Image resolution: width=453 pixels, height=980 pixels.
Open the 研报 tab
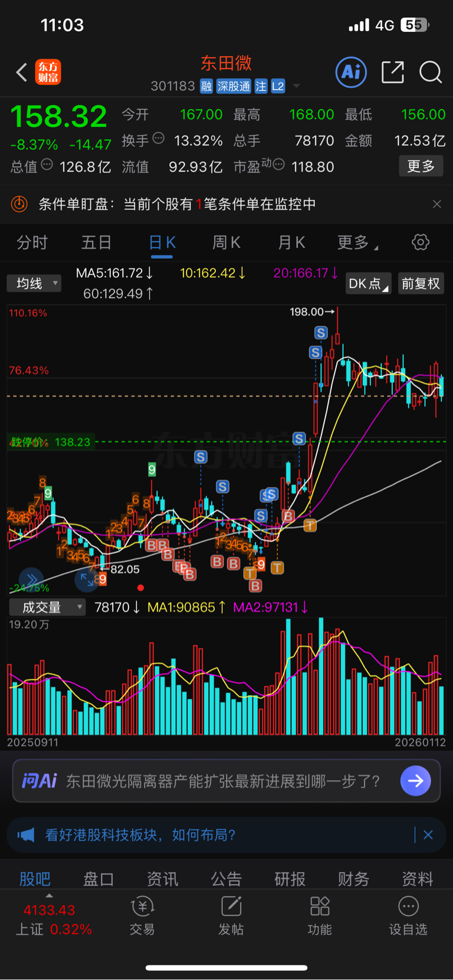point(290,879)
